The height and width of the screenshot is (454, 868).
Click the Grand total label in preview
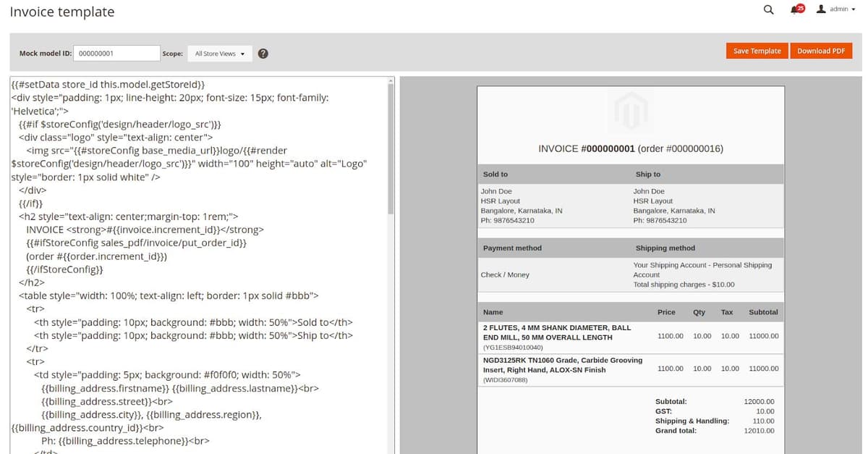[x=676, y=431]
